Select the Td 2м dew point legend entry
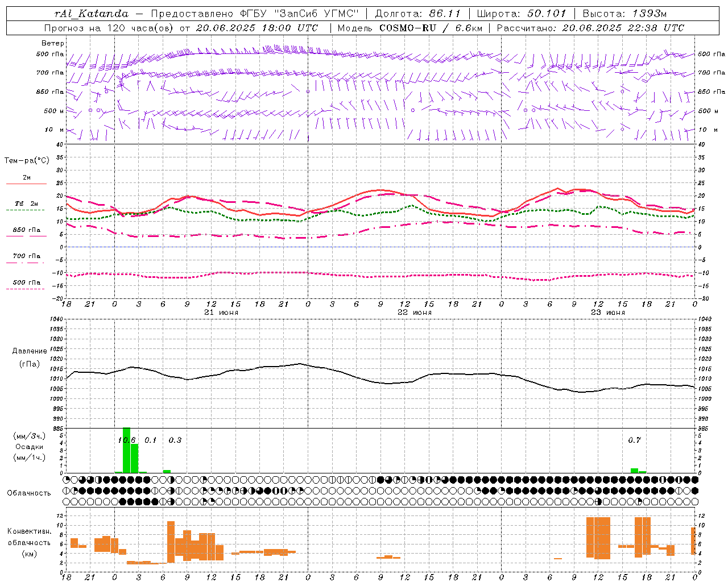Viewport: 728px width, 582px height. (x=27, y=203)
